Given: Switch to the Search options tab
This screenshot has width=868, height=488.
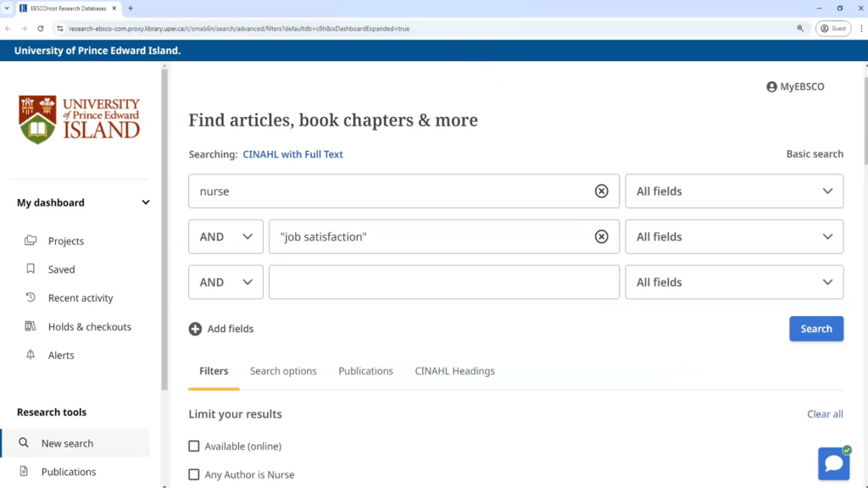Looking at the screenshot, I should point(283,371).
